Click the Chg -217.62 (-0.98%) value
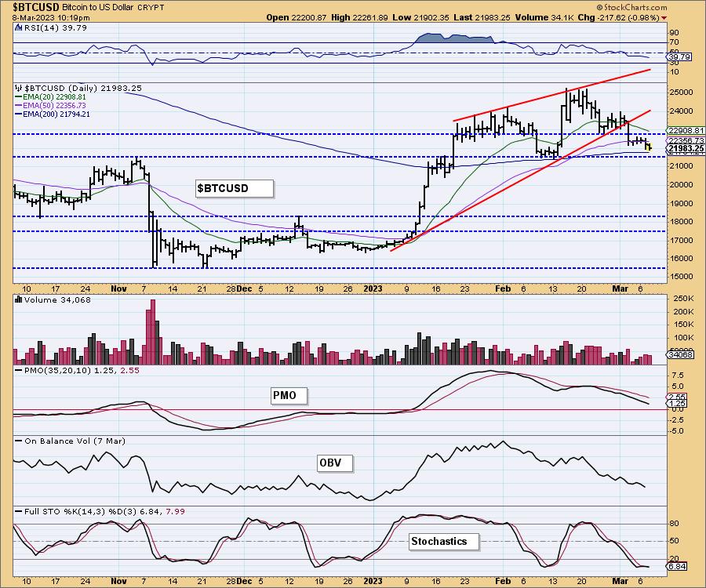 (x=619, y=17)
